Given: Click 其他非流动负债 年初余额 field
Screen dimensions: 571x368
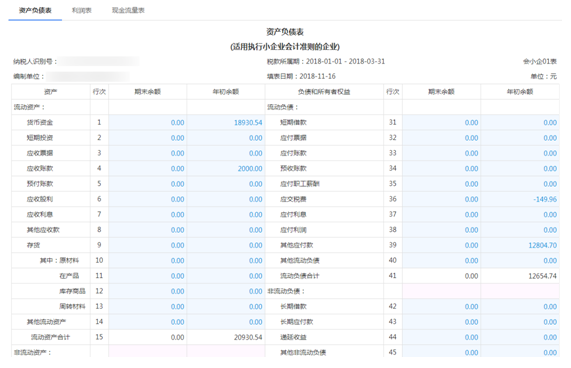Looking at the screenshot, I should [520, 352].
